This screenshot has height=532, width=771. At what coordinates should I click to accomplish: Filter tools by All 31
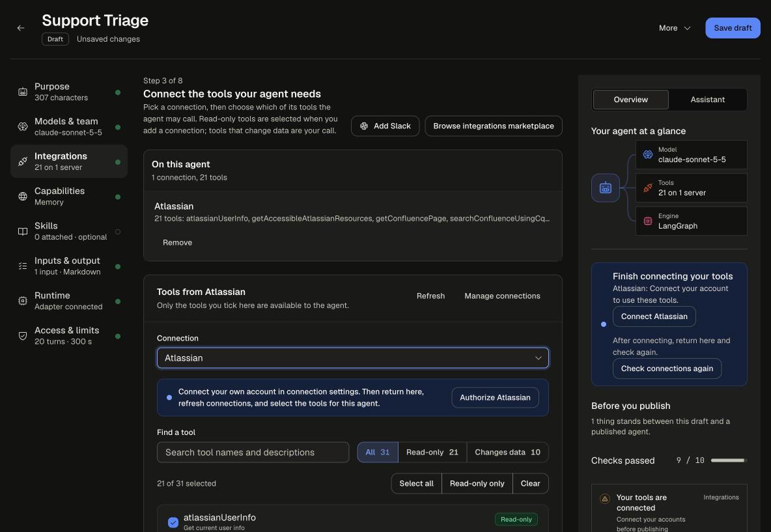pos(377,453)
